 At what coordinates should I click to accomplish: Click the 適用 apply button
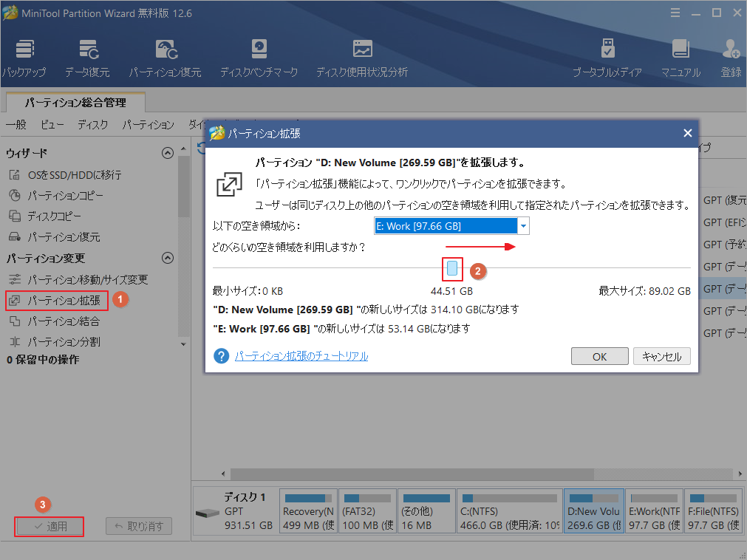pos(49,527)
